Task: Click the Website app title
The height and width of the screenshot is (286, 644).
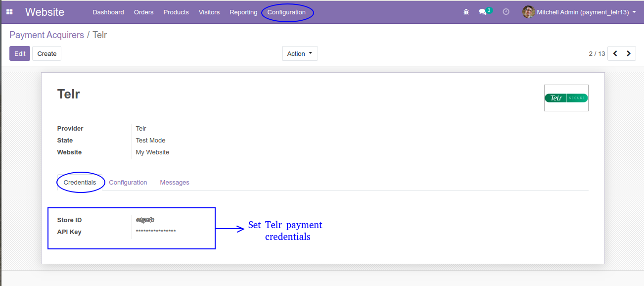Action: tap(45, 12)
